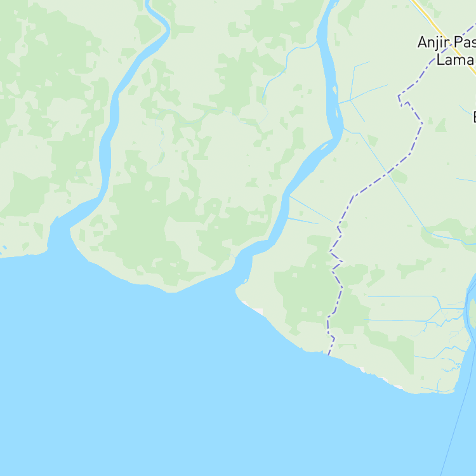Click where the dashed boundary meets the coast

328,355
